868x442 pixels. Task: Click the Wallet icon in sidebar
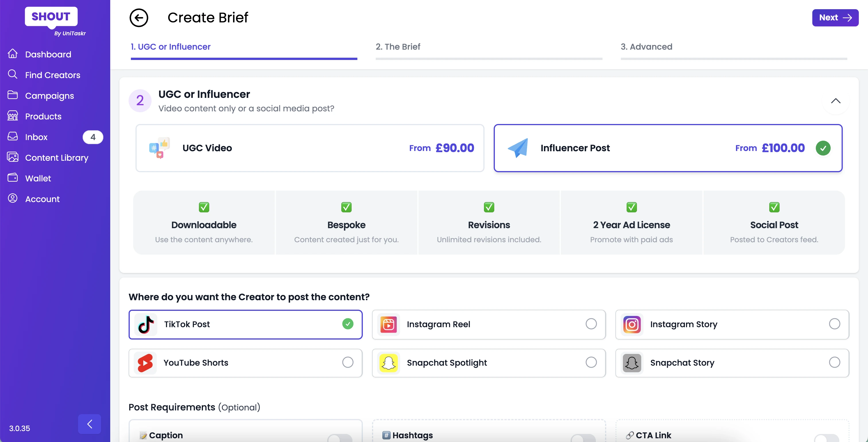coord(12,178)
